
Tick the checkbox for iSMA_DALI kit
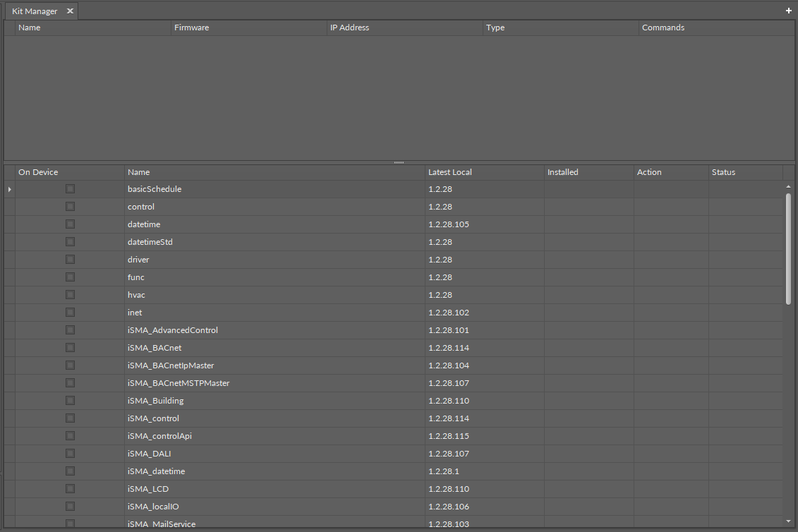[70, 454]
